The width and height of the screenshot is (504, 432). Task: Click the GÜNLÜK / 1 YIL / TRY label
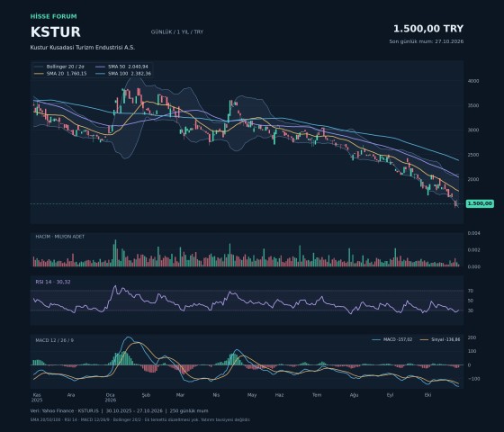coord(177,32)
